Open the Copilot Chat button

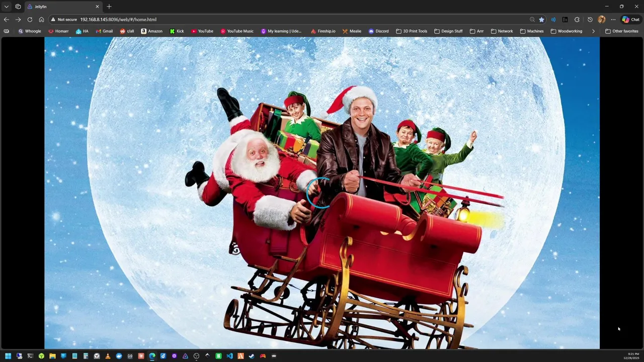tap(630, 20)
